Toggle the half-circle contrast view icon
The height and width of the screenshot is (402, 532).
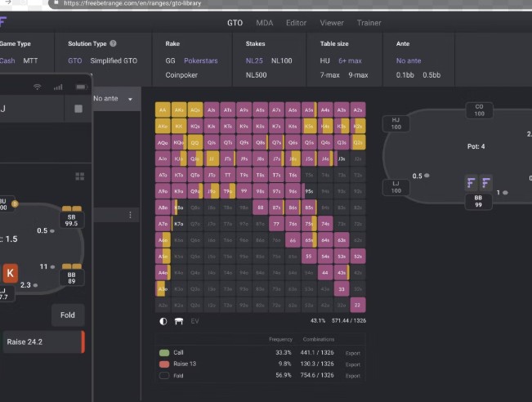[x=163, y=321]
